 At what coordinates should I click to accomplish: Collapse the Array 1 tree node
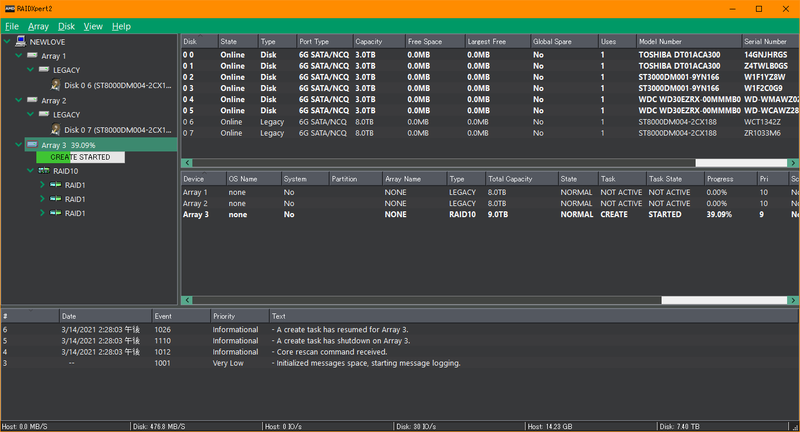coord(19,57)
